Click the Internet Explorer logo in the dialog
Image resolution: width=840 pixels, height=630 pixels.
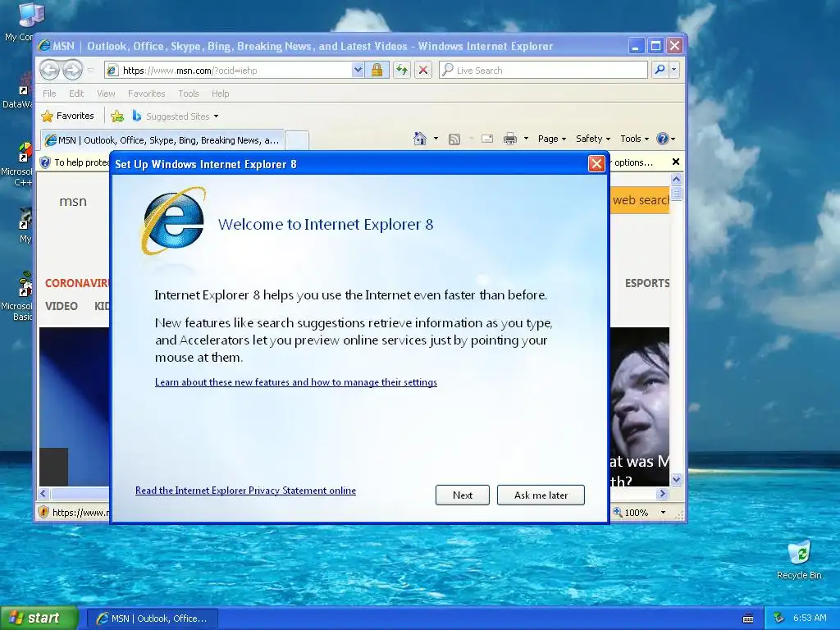pyautogui.click(x=173, y=221)
